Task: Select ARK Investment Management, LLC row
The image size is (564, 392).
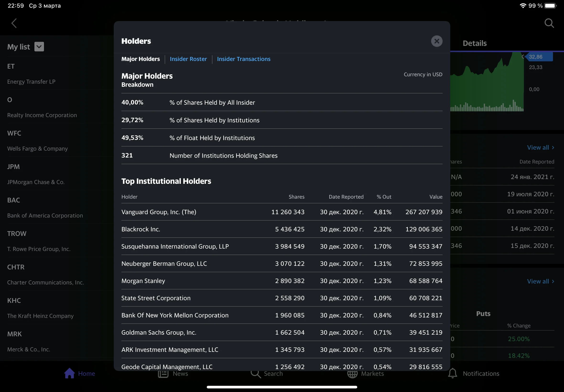Action: tap(282, 349)
